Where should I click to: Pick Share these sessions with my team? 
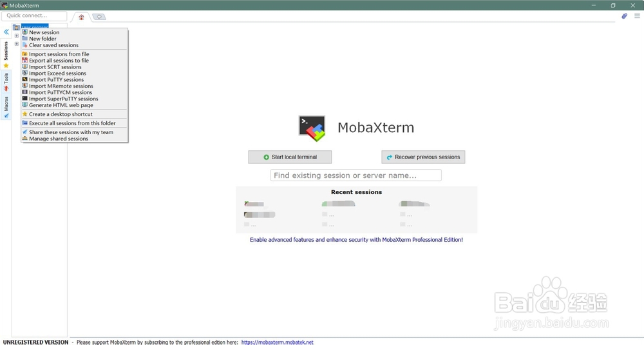74,132
